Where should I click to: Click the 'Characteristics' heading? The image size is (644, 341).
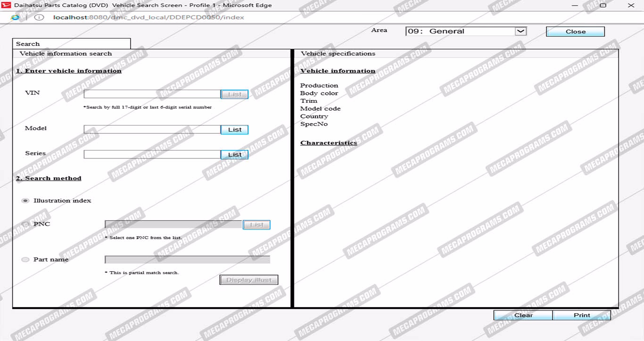pos(329,143)
